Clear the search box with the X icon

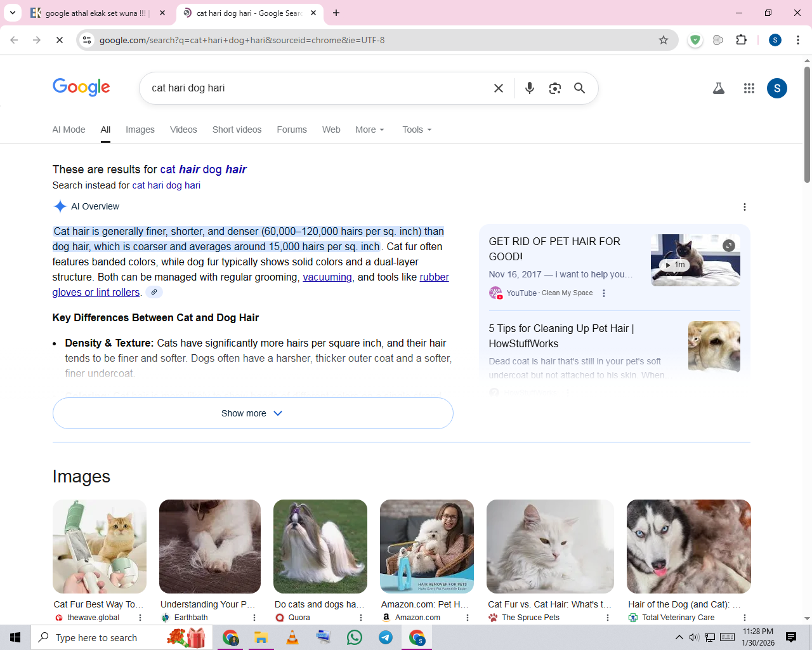pos(499,88)
